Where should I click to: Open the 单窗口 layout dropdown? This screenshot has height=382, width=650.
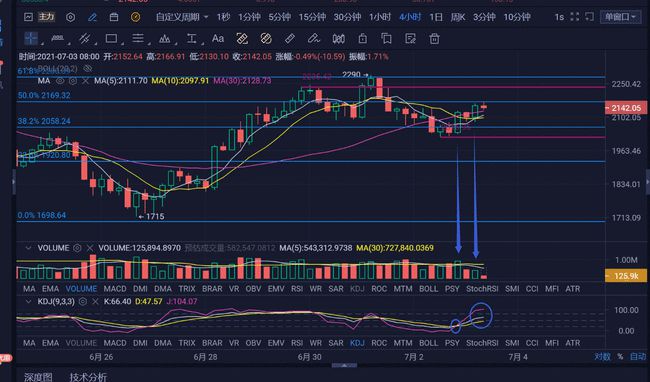coord(620,17)
